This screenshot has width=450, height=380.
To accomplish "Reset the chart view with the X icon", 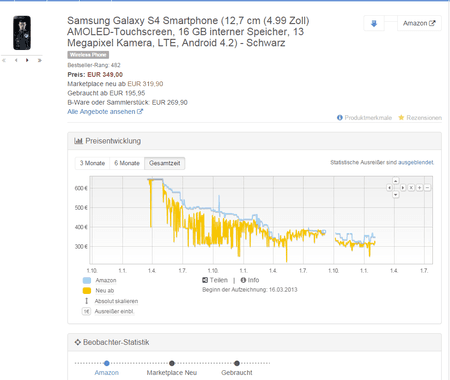I will coord(411,188).
